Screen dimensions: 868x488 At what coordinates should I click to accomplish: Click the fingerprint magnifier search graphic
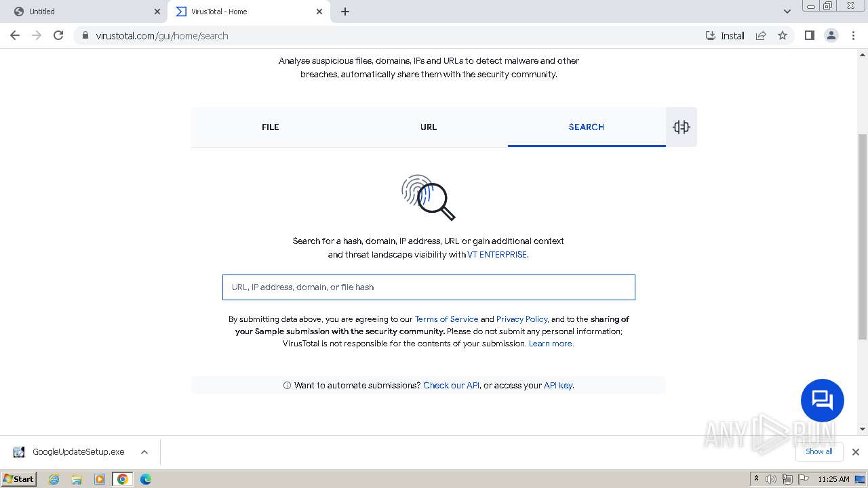click(428, 197)
